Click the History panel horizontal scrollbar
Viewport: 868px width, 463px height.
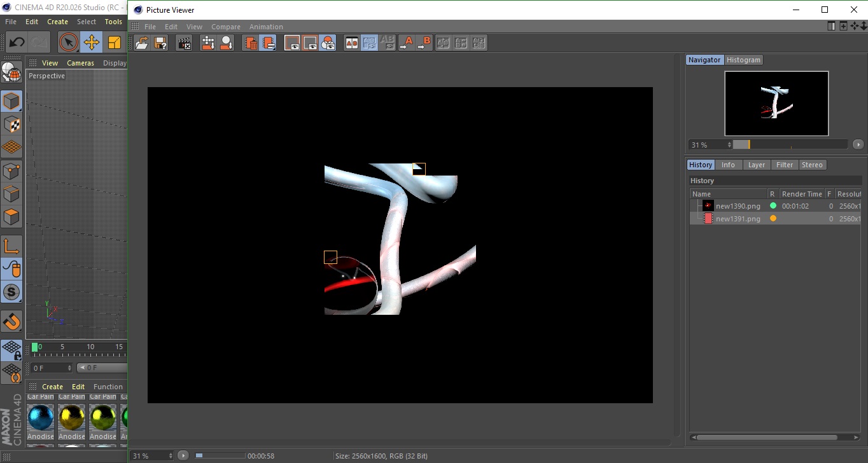pyautogui.click(x=768, y=438)
